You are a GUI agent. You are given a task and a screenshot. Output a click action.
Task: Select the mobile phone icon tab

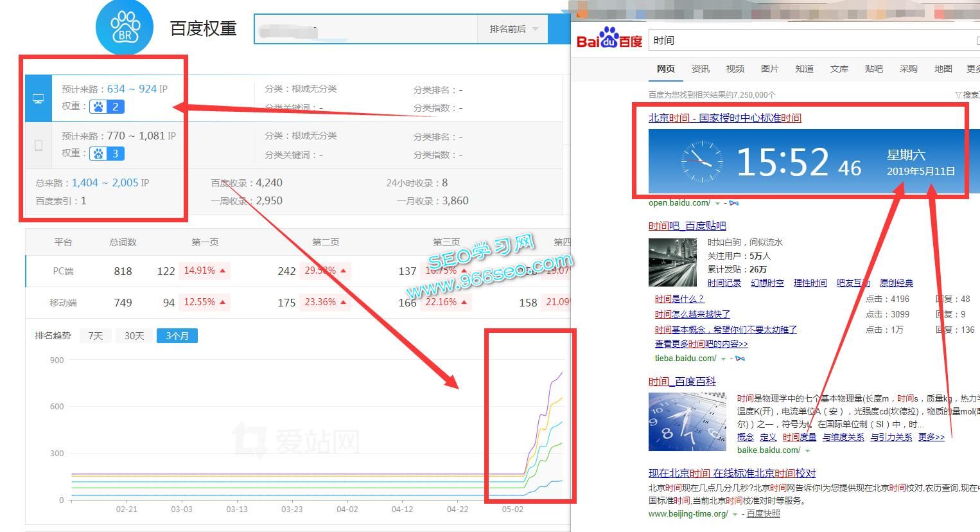pyautogui.click(x=39, y=145)
